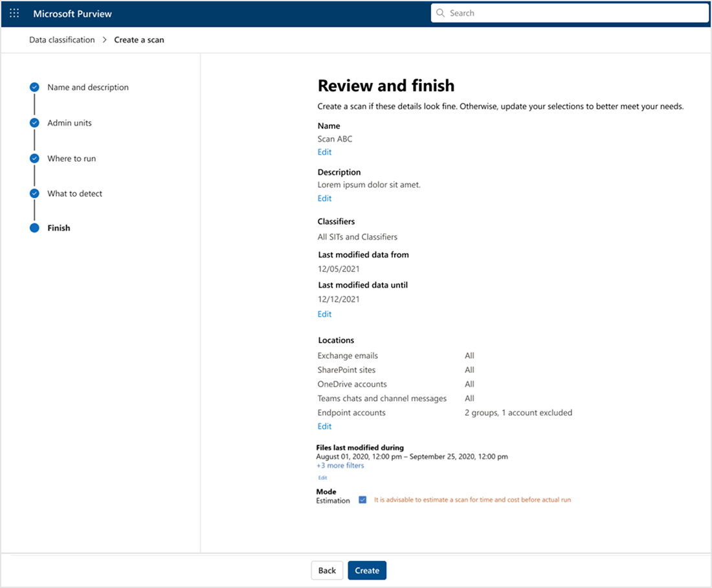Click Lorem ipsum dolor sit amet text
Screen dimensions: 712x588
point(369,185)
